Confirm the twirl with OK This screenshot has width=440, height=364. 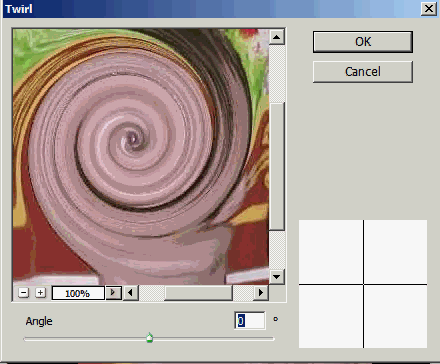click(x=363, y=42)
